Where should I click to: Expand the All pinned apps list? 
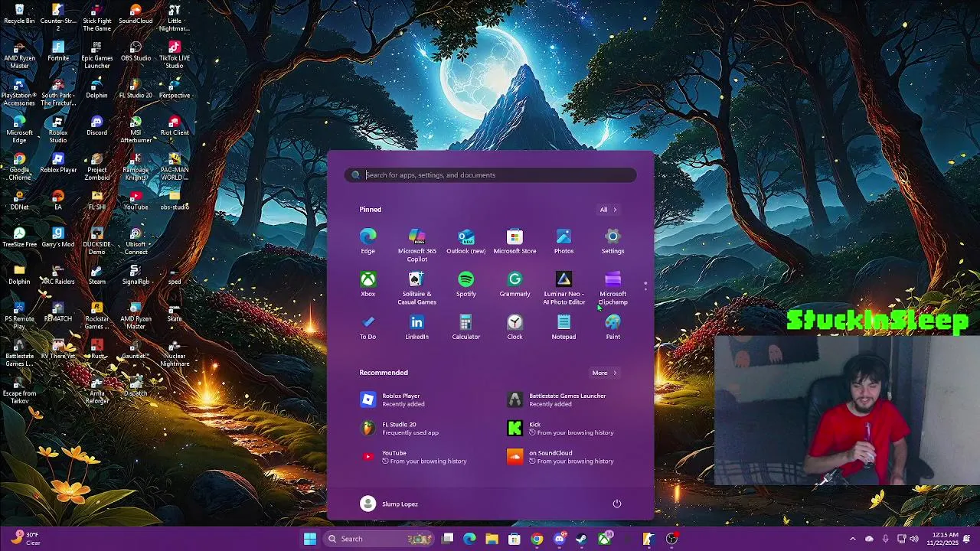tap(608, 210)
